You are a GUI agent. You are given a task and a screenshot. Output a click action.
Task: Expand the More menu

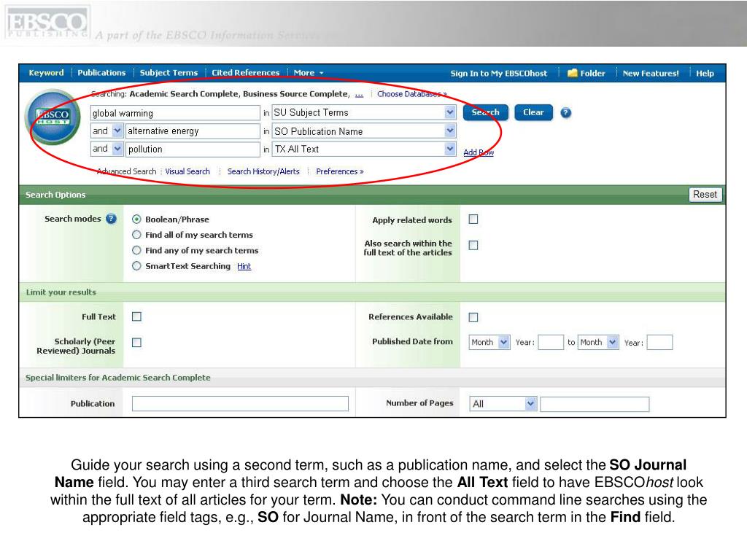[309, 73]
